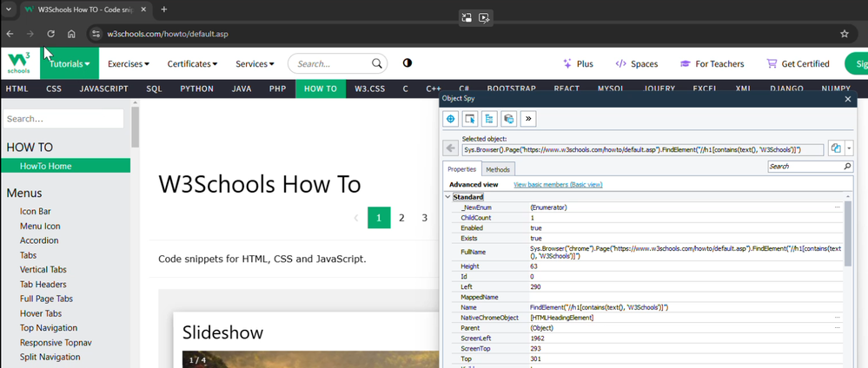Click the Object Spy target finder icon
This screenshot has height=368, width=868.
tap(452, 119)
